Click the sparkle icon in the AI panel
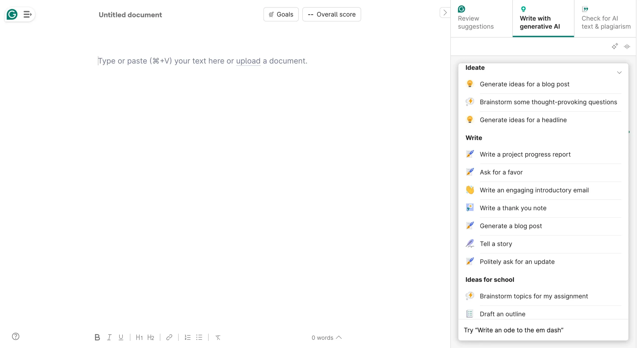Image resolution: width=644 pixels, height=348 pixels. [615, 46]
